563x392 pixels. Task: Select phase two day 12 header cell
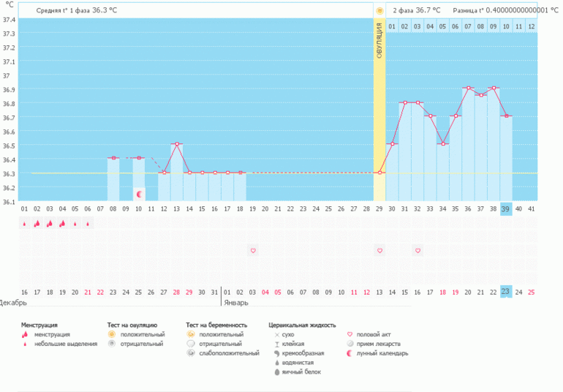[532, 26]
